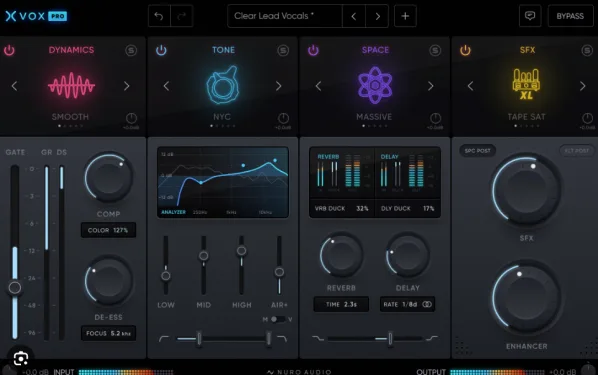This screenshot has height=375, width=598.
Task: Click Tone low-pass filter shape icon
Action: [282, 339]
